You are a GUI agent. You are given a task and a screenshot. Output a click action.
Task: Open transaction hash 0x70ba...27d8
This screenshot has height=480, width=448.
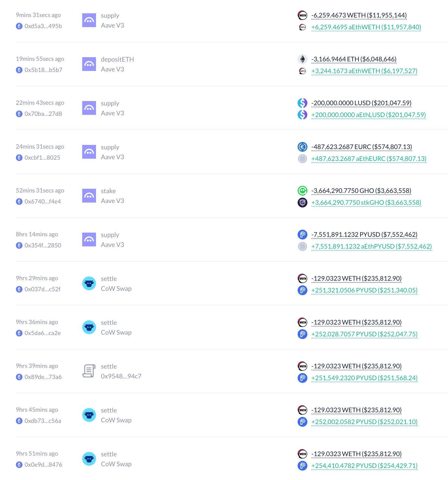[x=43, y=114]
